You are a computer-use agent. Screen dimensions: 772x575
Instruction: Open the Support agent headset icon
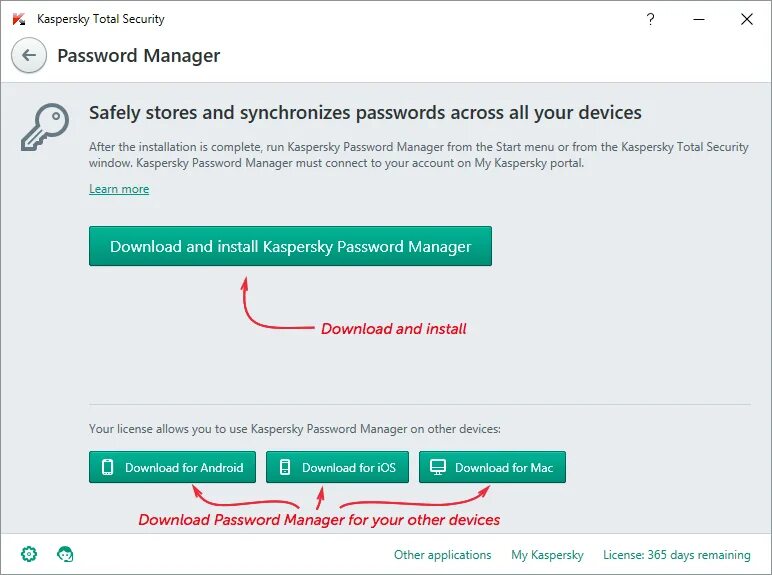click(65, 554)
